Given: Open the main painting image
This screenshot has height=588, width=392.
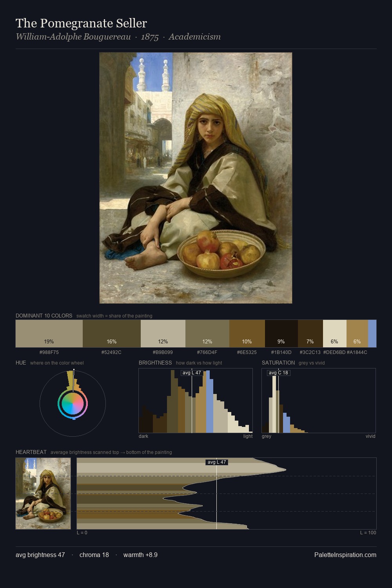Looking at the screenshot, I should click(x=196, y=178).
